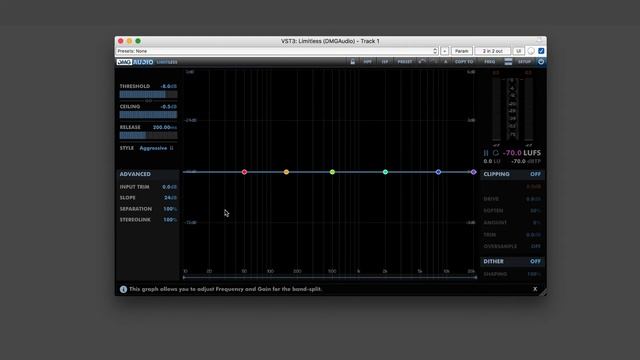The height and width of the screenshot is (360, 640).
Task: Click the blue power bypass icon
Action: pos(541,62)
